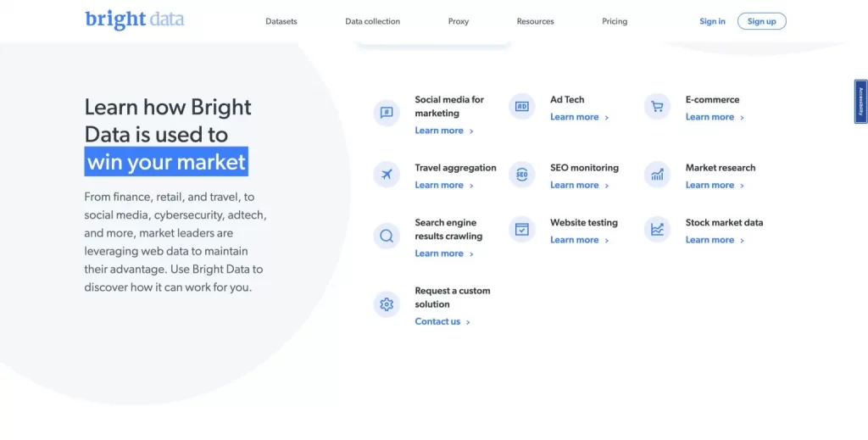Image resolution: width=868 pixels, height=440 pixels.
Task: Go to the Pricing page
Action: (x=615, y=21)
